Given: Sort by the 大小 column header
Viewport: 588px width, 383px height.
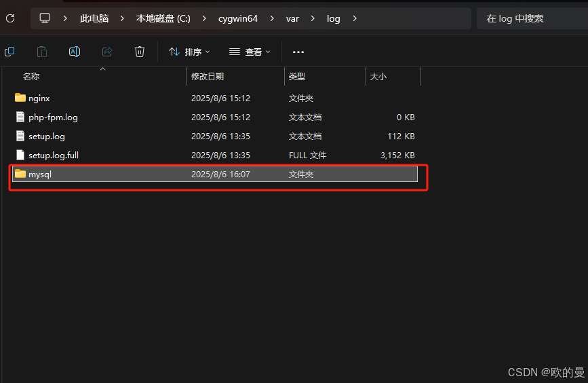Looking at the screenshot, I should pyautogui.click(x=378, y=77).
